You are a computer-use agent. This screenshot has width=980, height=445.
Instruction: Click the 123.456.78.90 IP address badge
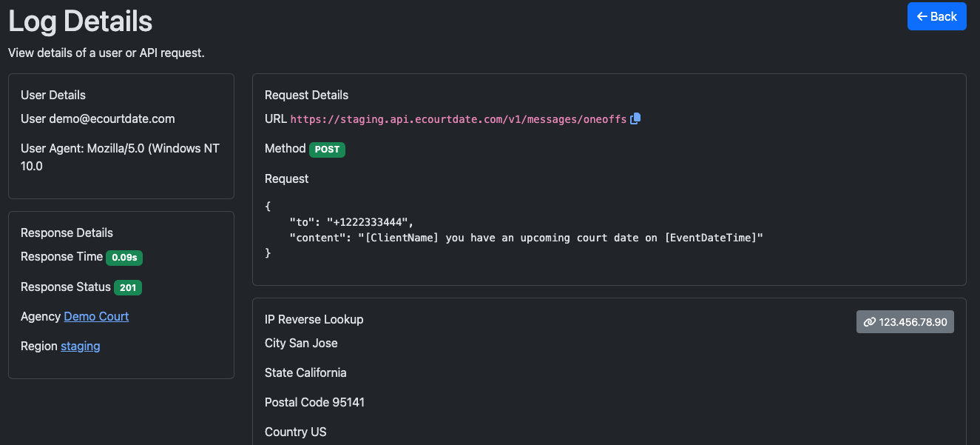(905, 321)
